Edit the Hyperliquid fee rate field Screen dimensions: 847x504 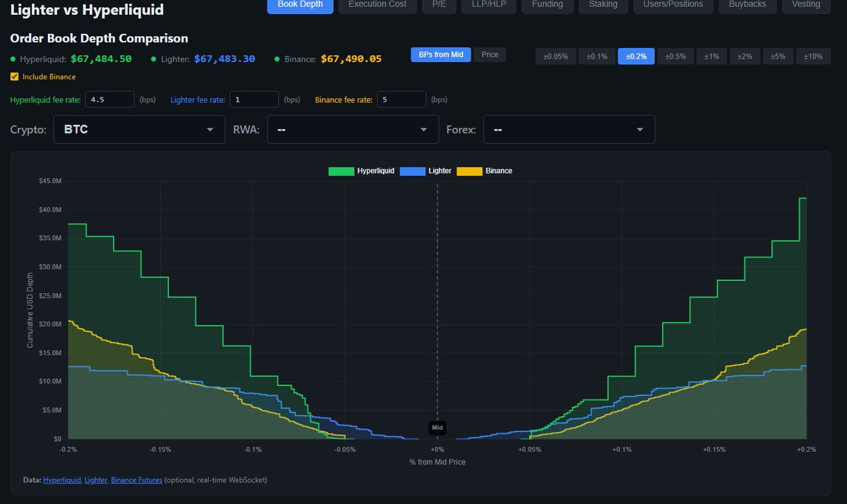click(110, 100)
